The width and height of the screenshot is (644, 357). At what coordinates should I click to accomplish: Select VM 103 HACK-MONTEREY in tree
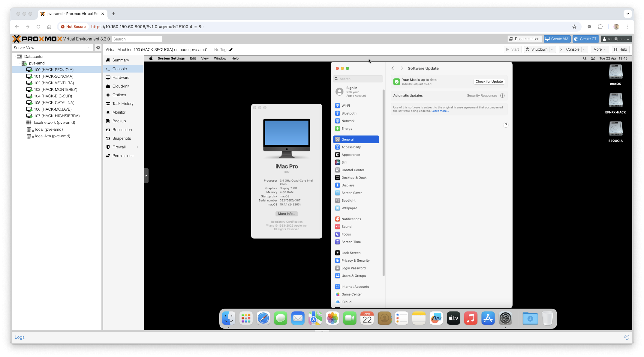point(56,90)
